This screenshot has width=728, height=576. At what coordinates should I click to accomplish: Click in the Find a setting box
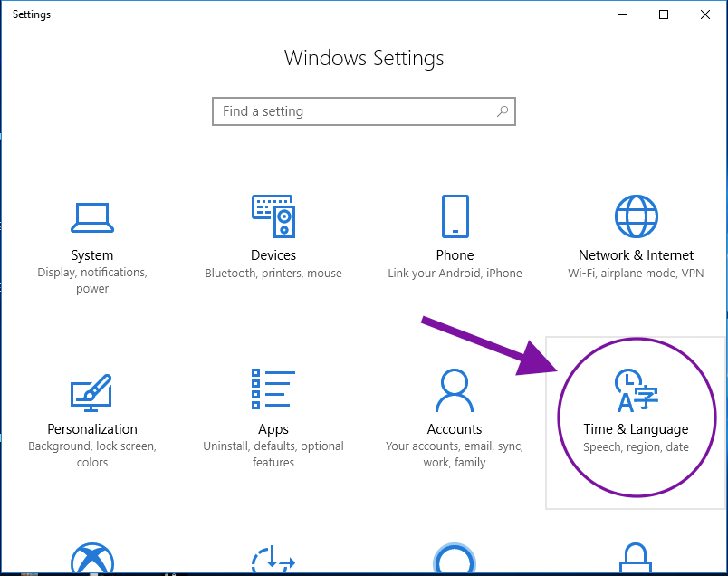(363, 111)
